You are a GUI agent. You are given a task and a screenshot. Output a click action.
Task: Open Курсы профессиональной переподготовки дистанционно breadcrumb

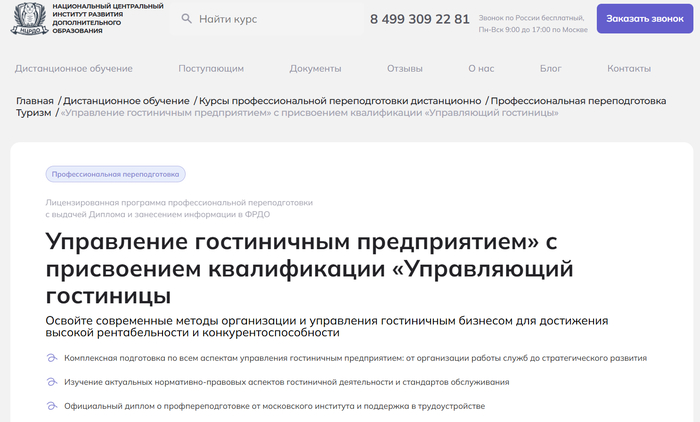point(340,101)
